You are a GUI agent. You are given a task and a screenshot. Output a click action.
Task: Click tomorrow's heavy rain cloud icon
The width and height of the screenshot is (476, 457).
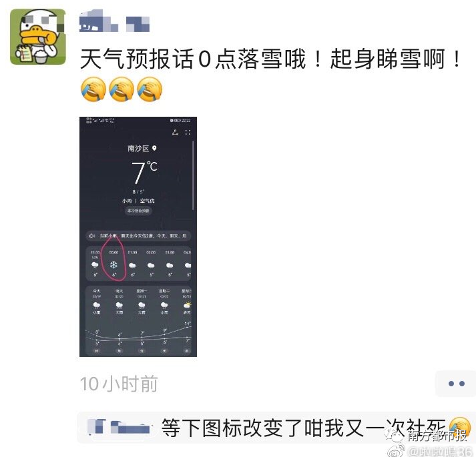pos(119,305)
